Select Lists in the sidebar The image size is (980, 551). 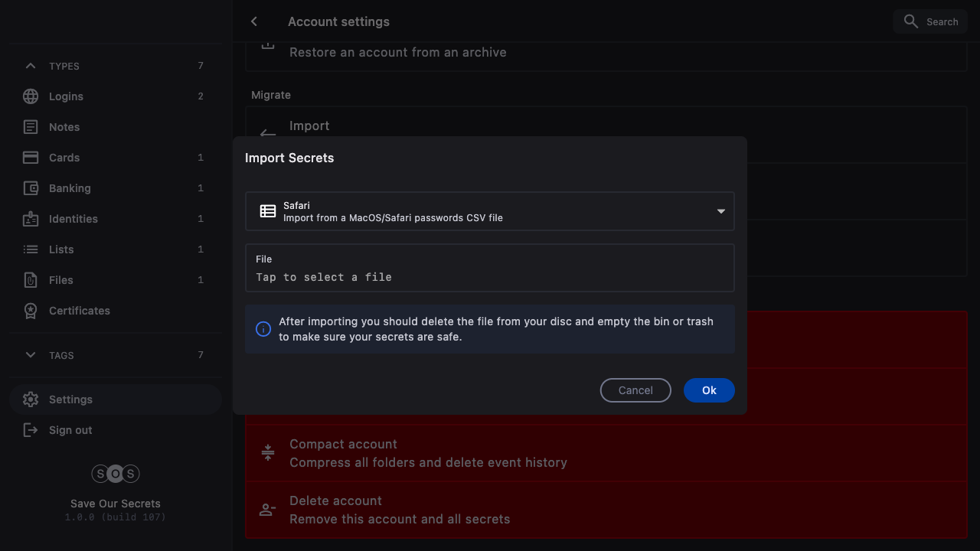[x=61, y=249]
